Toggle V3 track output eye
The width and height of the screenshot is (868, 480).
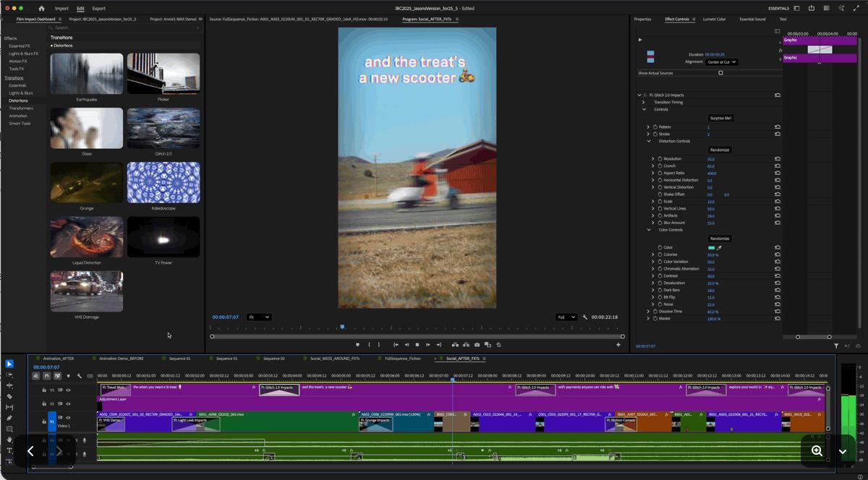68,390
